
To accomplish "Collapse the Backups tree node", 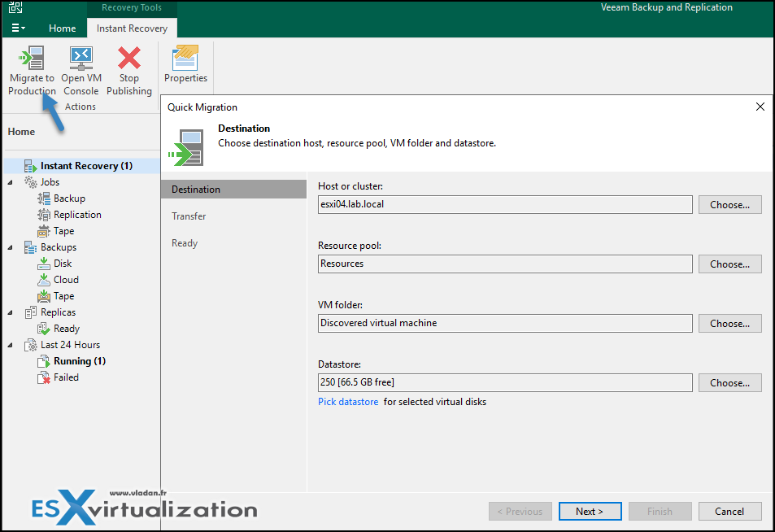I will point(11,247).
